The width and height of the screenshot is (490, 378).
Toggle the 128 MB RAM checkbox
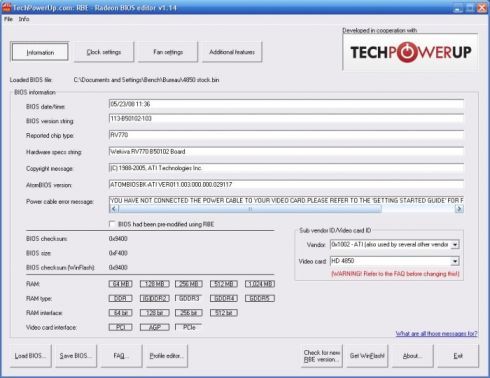pos(155,284)
